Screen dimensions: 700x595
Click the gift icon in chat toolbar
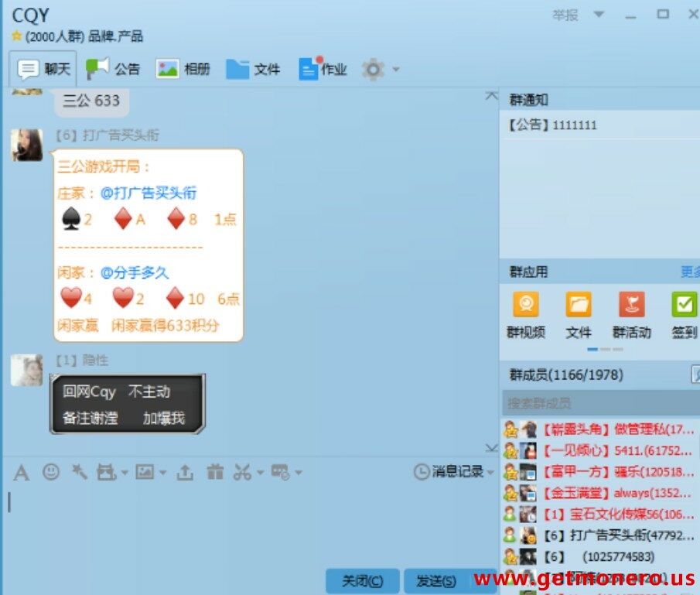coord(216,472)
